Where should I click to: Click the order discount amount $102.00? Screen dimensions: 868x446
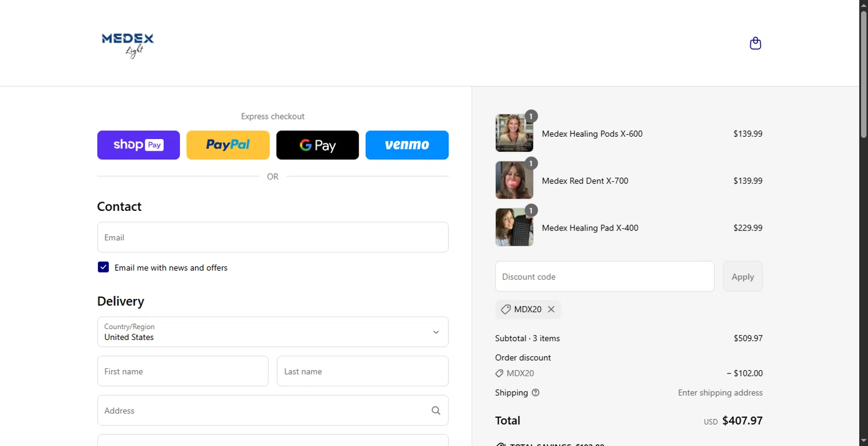pyautogui.click(x=745, y=374)
